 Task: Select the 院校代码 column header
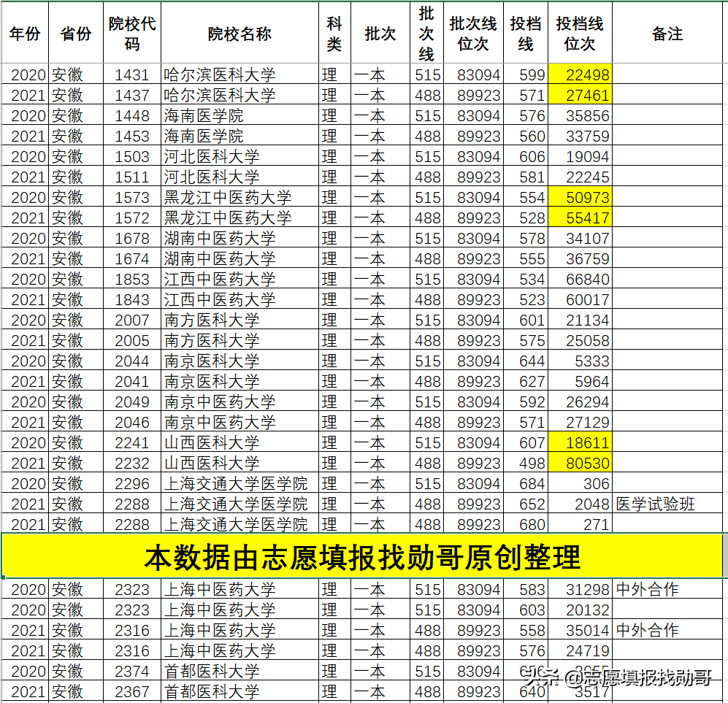(131, 33)
